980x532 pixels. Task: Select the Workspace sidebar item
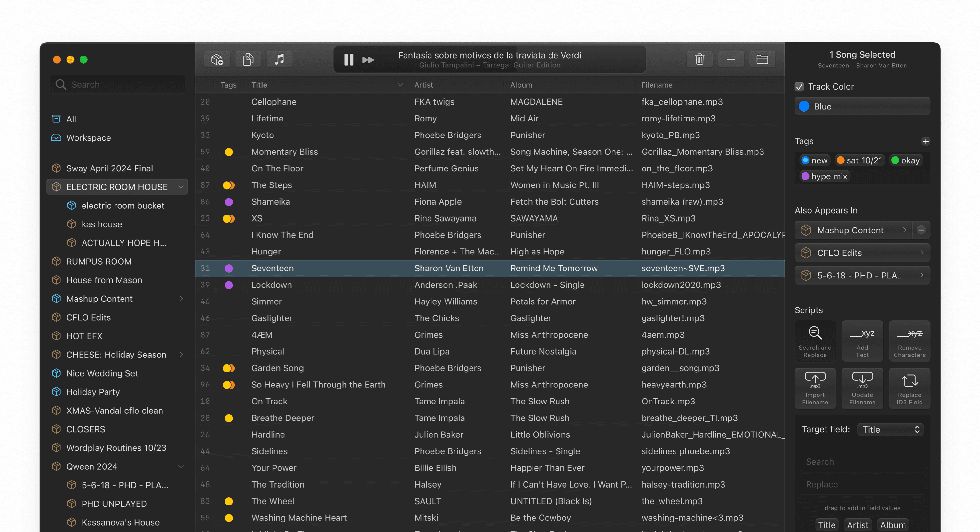(x=88, y=138)
